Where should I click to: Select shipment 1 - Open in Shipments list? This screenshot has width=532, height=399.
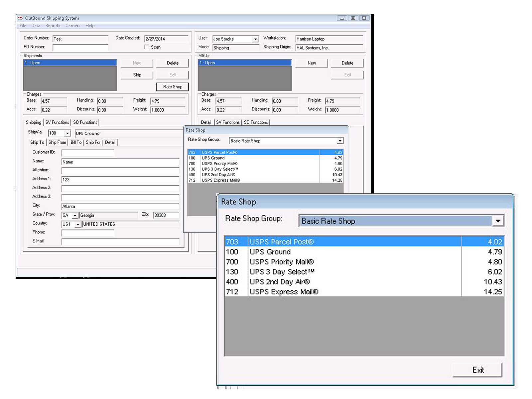point(70,63)
